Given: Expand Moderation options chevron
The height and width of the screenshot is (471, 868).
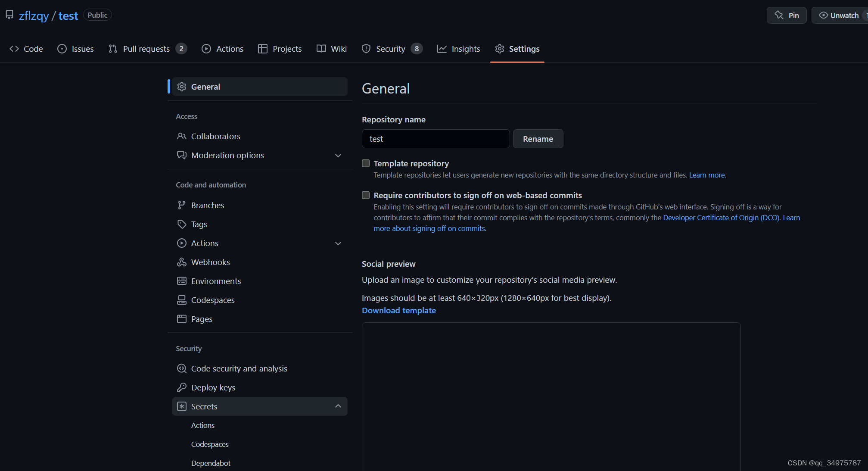Looking at the screenshot, I should click(338, 156).
